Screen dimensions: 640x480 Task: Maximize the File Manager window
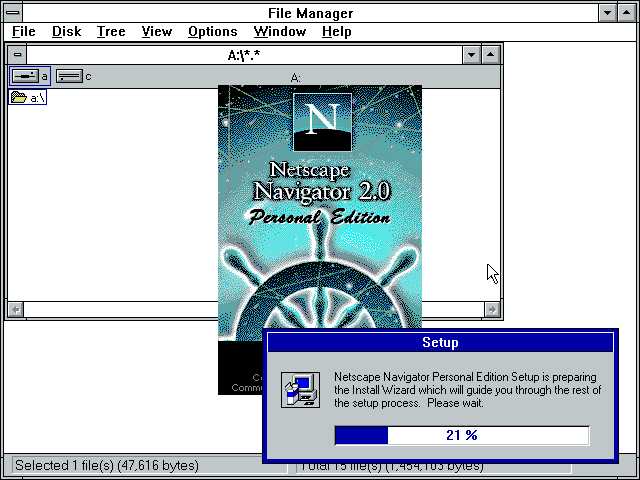627,13
